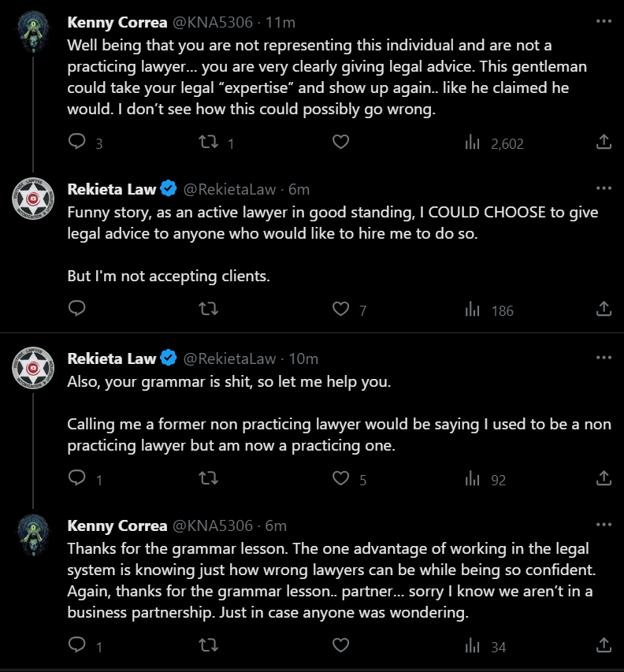This screenshot has height=672, width=624.
Task: Share Rekieta Law's grammar tweet
Action: (x=604, y=478)
